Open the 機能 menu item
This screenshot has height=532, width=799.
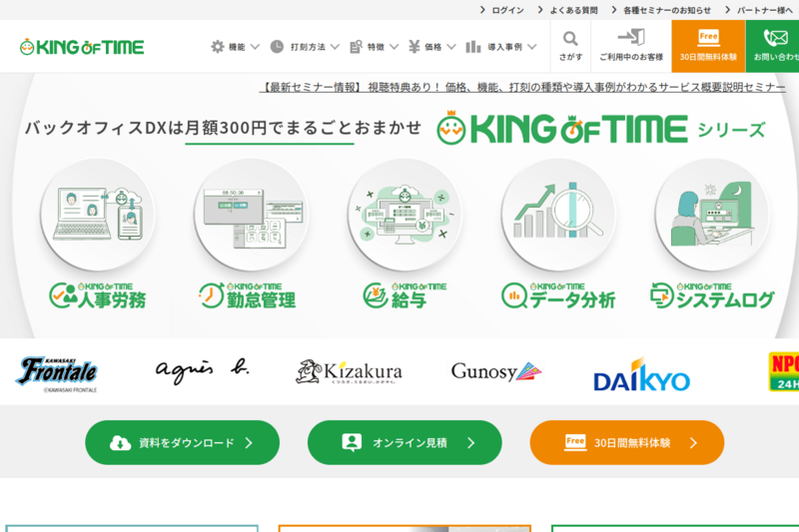coord(236,47)
